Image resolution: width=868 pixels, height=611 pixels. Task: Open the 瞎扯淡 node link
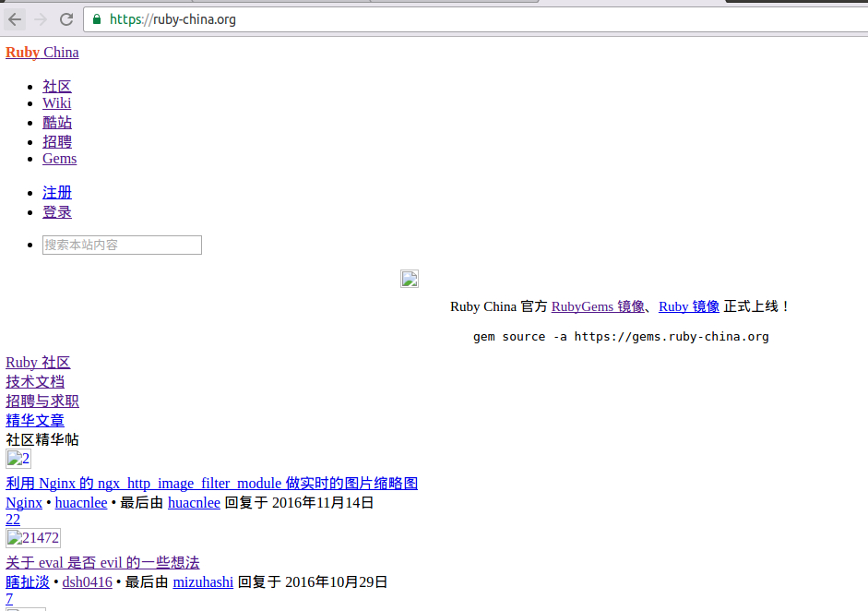[27, 582]
